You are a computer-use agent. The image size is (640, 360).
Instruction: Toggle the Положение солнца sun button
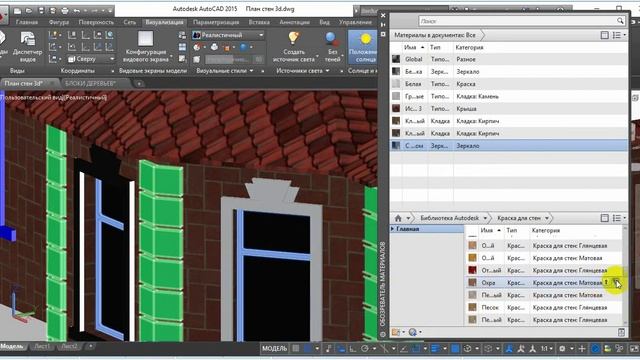[364, 47]
